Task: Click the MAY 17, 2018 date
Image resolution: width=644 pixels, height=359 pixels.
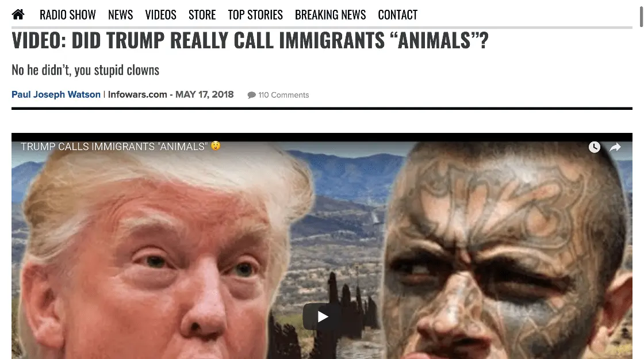Action: 205,94
